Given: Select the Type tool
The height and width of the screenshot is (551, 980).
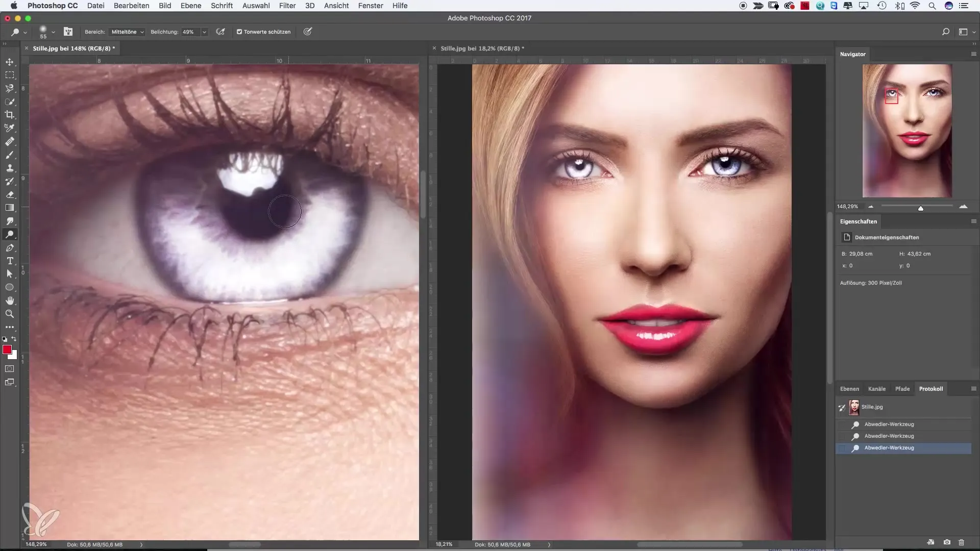Looking at the screenshot, I should pos(10,261).
